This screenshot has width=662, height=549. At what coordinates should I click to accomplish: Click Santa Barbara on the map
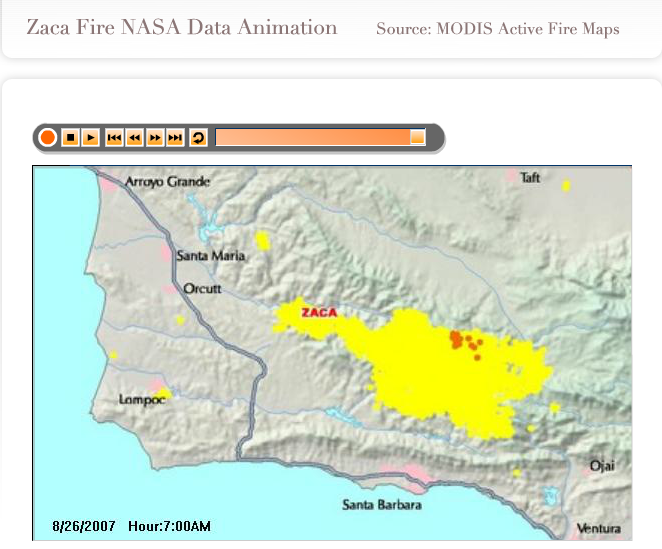[x=381, y=504]
